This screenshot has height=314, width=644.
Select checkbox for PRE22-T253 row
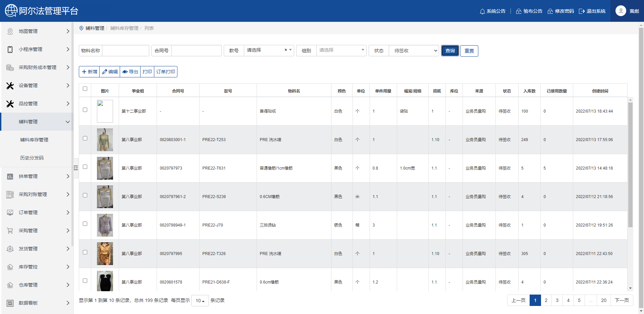point(85,138)
